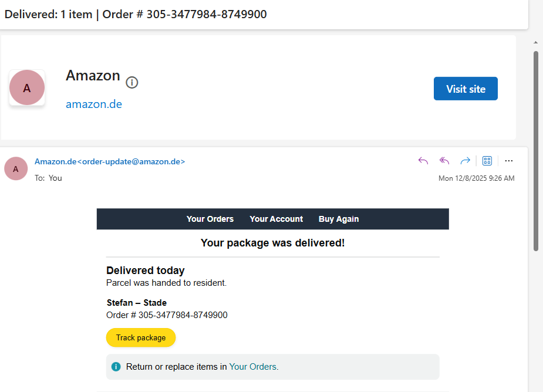Click the small sender avatar beside Amazon.de
The width and height of the screenshot is (543, 392).
pyautogui.click(x=16, y=168)
